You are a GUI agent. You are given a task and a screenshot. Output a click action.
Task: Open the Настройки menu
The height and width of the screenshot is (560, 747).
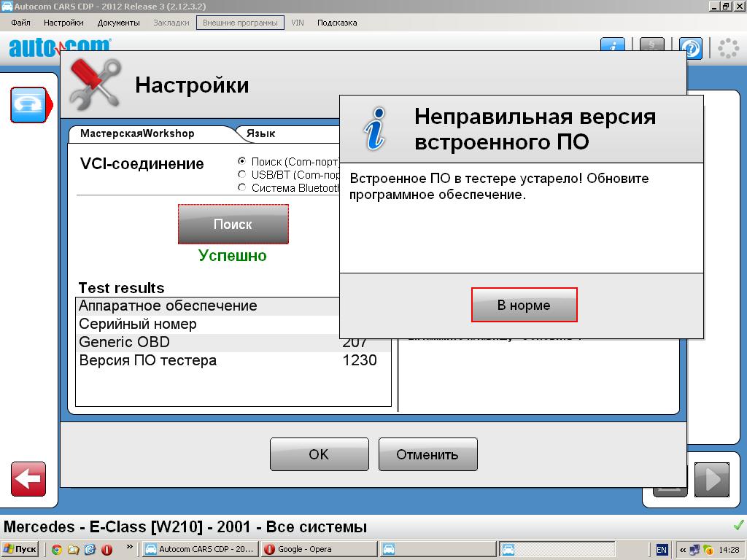pyautogui.click(x=63, y=23)
